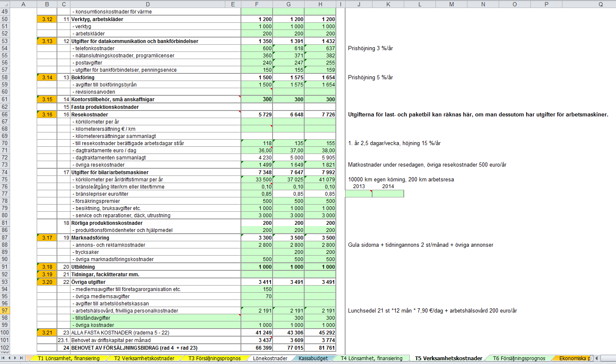Select the value 33 500 körkilometer cell

click(257, 179)
